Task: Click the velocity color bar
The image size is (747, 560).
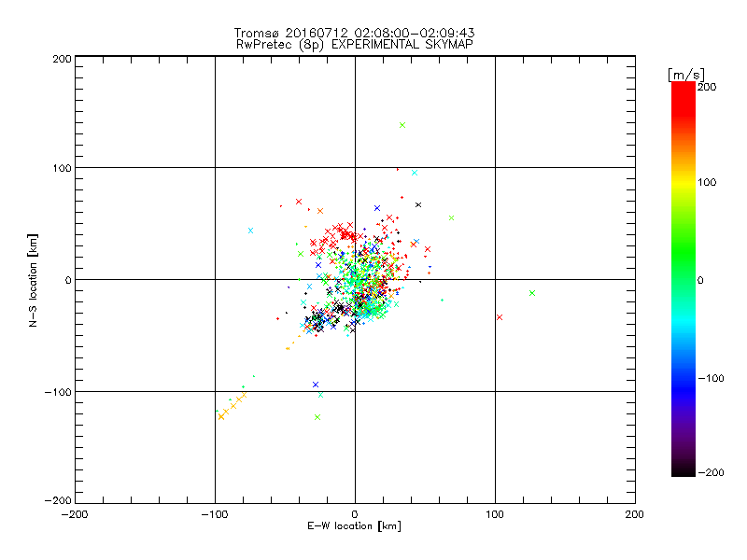Action: (684, 279)
